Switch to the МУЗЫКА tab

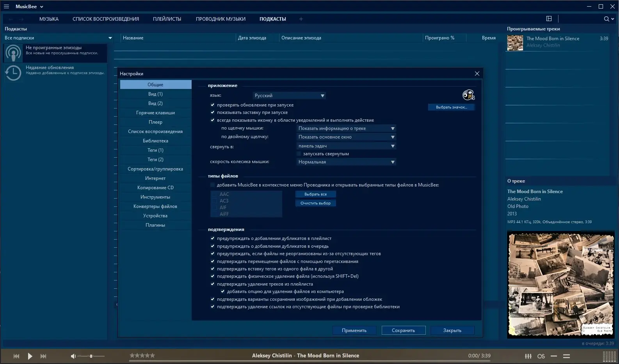(49, 19)
